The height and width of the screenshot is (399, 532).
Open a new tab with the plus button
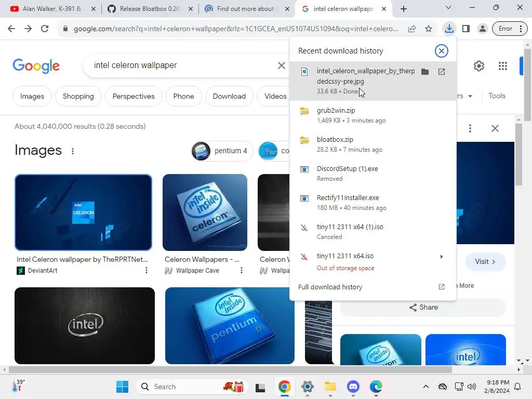click(403, 9)
